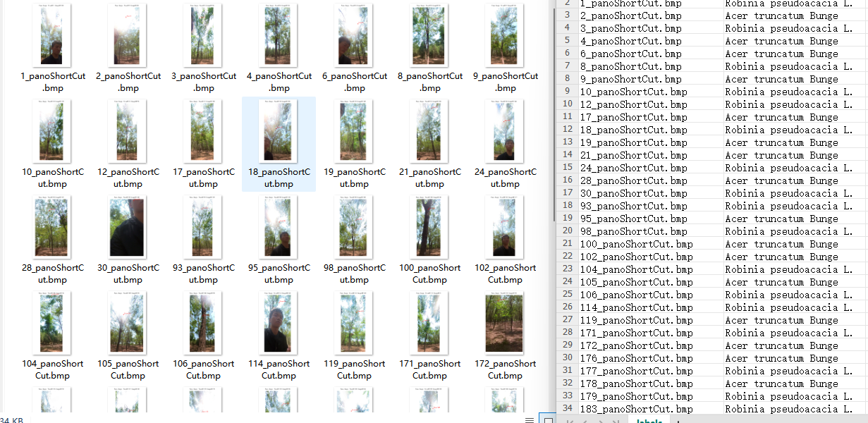This screenshot has height=423, width=868.
Task: Switch explorer to details view icon
Action: click(530, 419)
